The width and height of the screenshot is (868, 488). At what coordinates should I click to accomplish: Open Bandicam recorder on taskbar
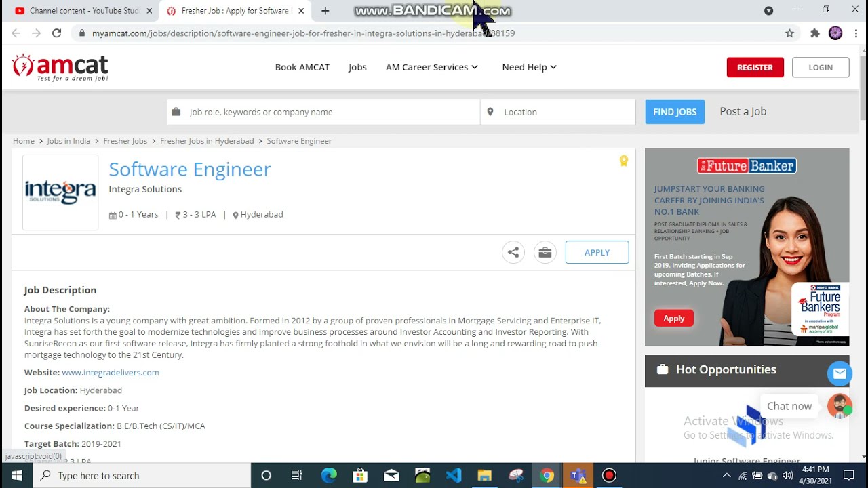pos(609,475)
